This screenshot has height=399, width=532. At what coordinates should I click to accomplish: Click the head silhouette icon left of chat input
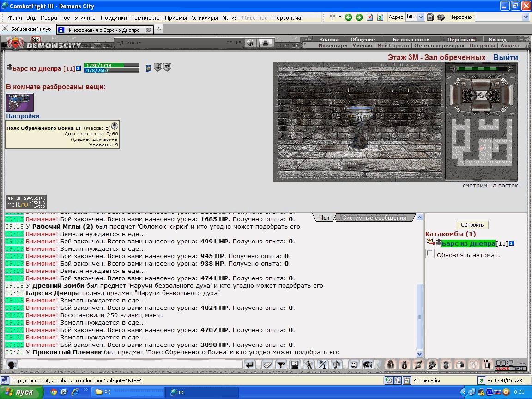click(x=12, y=365)
